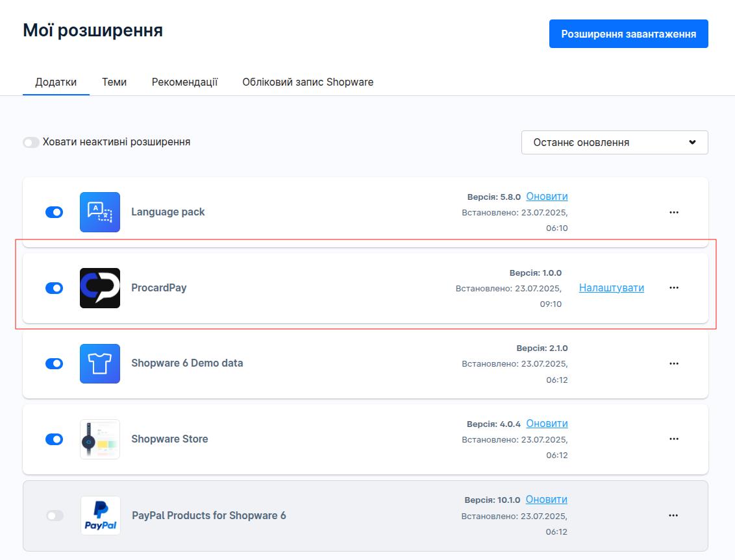The width and height of the screenshot is (735, 560).
Task: Select the Додатки tab
Action: [56, 82]
